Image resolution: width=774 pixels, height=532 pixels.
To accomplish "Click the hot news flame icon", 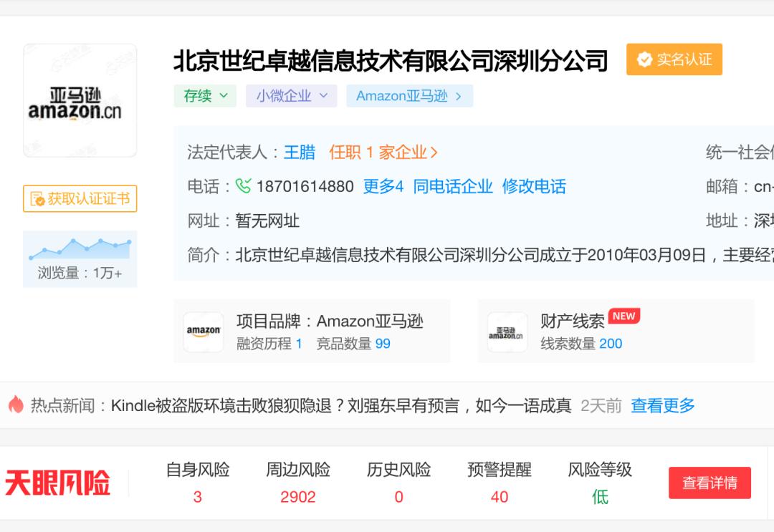I will click(x=16, y=405).
